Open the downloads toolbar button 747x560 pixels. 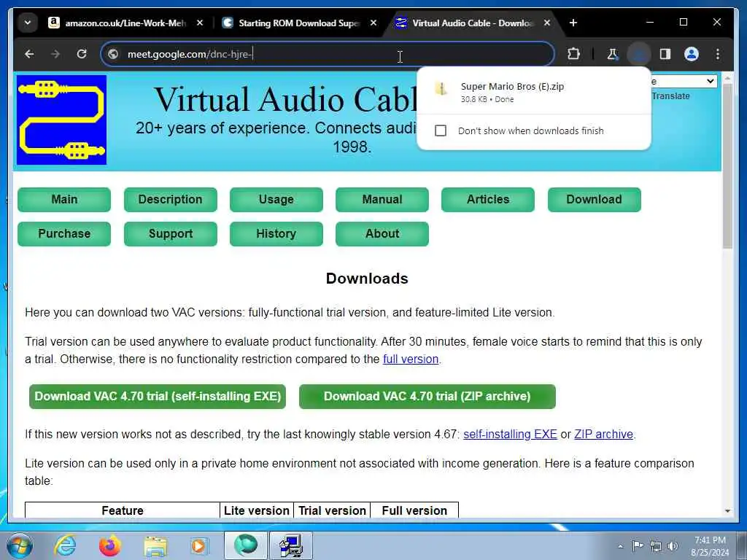[x=639, y=54]
